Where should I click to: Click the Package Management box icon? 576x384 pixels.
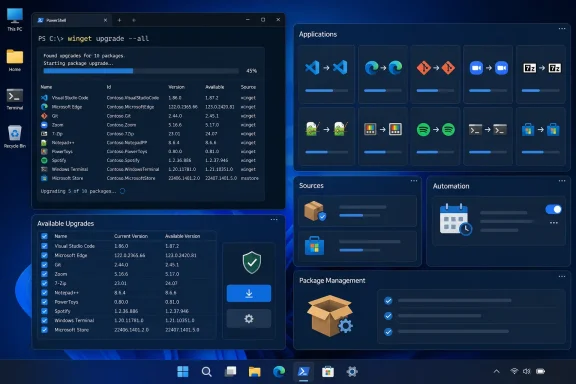(x=330, y=316)
